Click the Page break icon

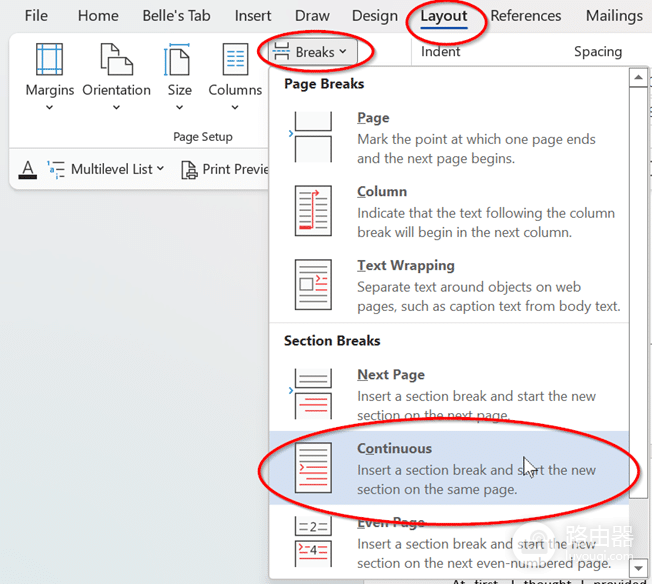[x=313, y=137]
